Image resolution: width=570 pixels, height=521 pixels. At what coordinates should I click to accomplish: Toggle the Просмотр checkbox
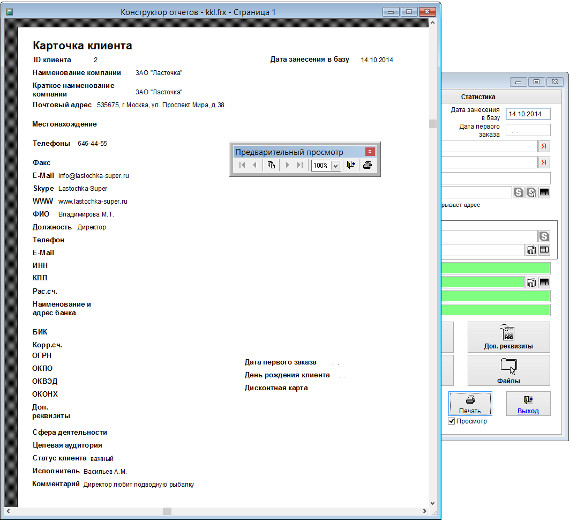(x=451, y=421)
